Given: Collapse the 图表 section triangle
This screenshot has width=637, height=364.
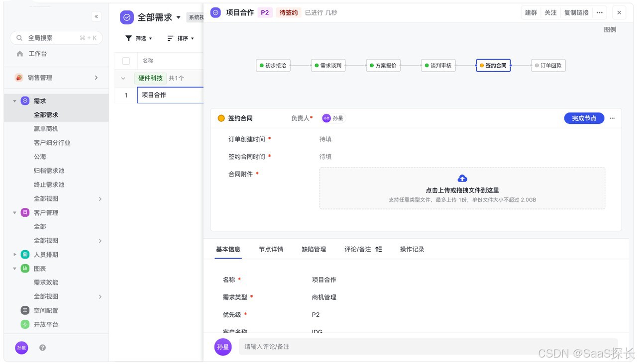Looking at the screenshot, I should (14, 269).
